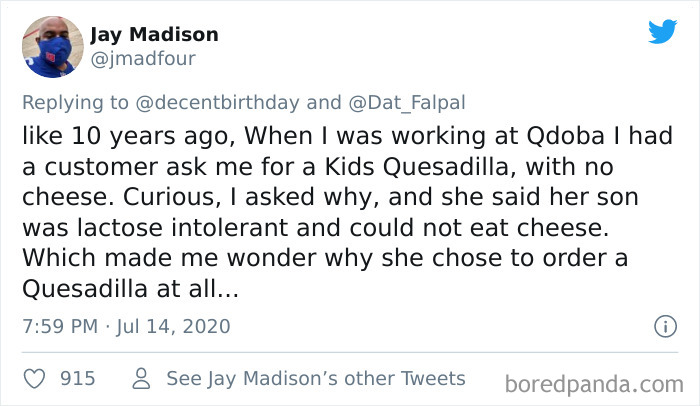Viewport: 700px width, 406px height.
Task: Like the tweet with the heart icon
Action: [35, 379]
